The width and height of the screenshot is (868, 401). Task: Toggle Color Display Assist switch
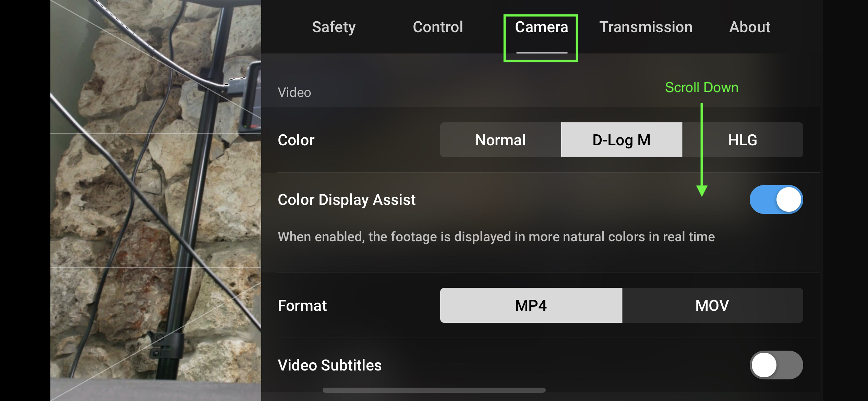click(x=776, y=199)
